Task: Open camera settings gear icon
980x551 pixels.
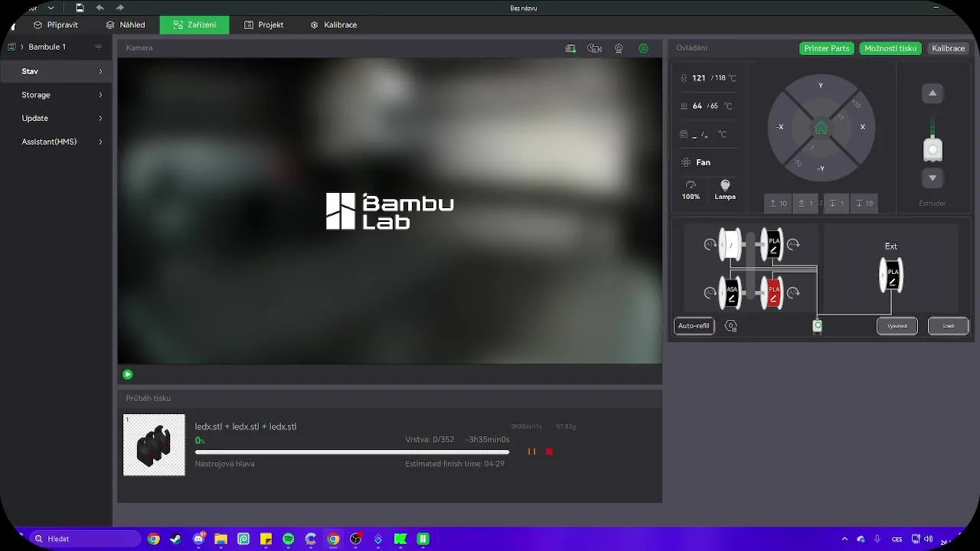Action: [643, 48]
